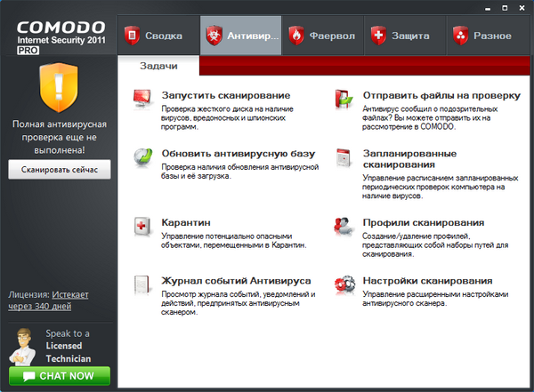Click the biohazard shield icon on Антивирус tab
This screenshot has width=534, height=392.
(x=214, y=36)
